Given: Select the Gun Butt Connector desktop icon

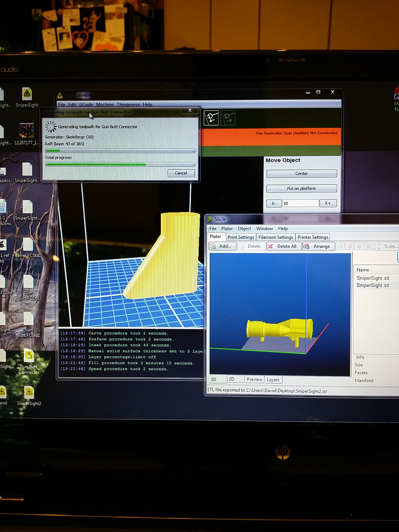Looking at the screenshot, I should click(x=29, y=362).
